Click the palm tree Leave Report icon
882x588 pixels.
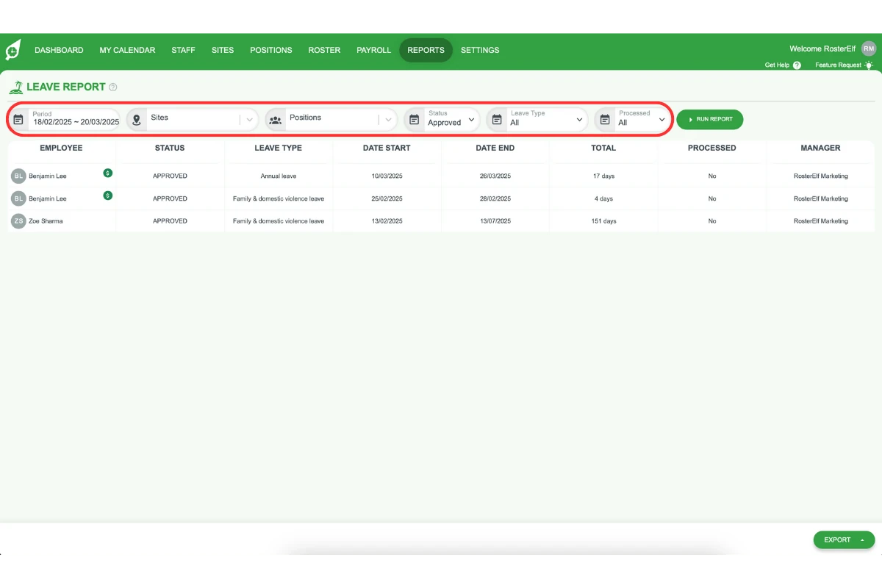point(15,87)
